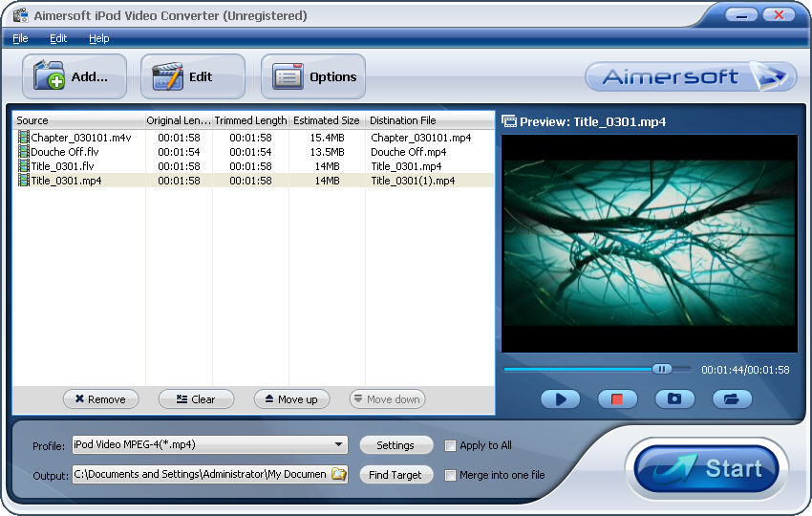
Task: Click the preview time 00:01:44/00:01:58
Action: [745, 370]
